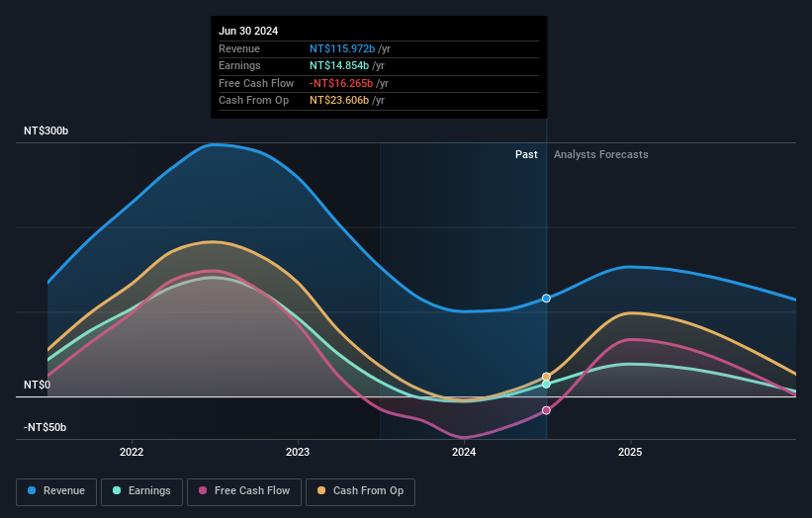Click the Jun 30 2024 tooltip date
The image size is (812, 518).
248,31
